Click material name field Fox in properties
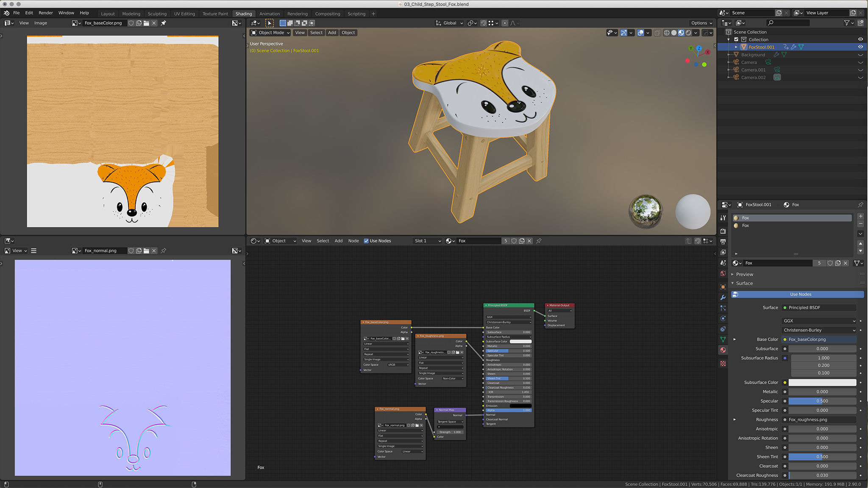 click(x=778, y=263)
